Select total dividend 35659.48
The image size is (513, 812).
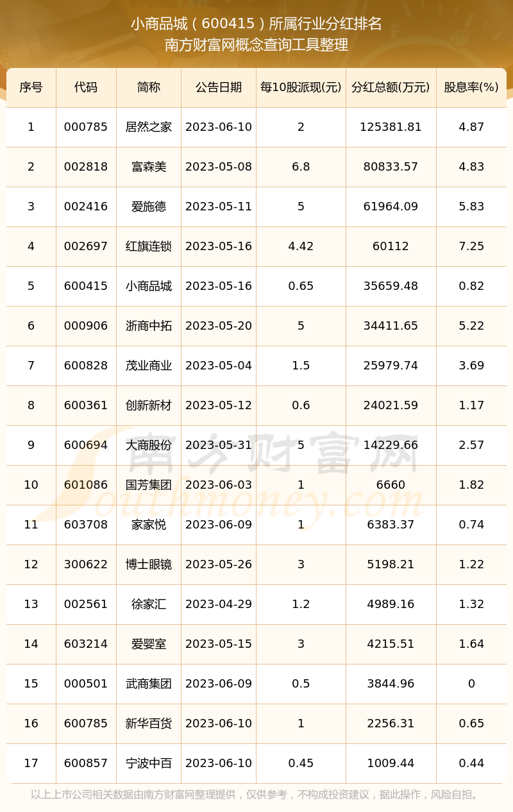tap(391, 286)
